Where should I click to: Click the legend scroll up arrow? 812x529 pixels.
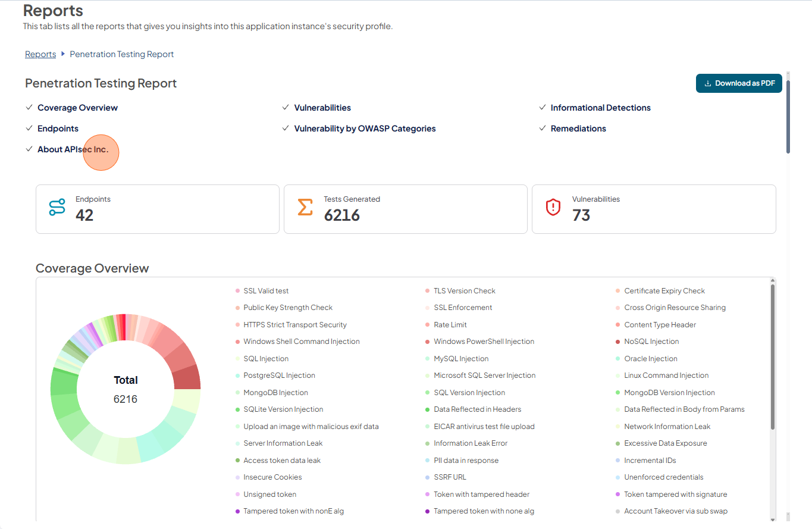click(x=773, y=281)
